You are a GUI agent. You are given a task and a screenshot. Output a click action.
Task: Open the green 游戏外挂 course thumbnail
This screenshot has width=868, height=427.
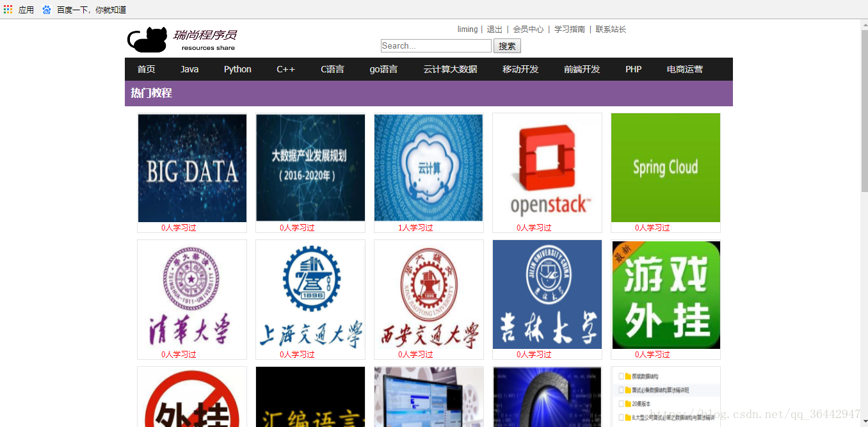[666, 295]
